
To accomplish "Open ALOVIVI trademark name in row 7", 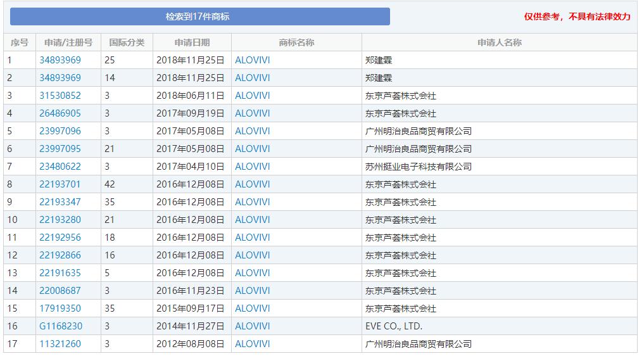I will pos(253,166).
